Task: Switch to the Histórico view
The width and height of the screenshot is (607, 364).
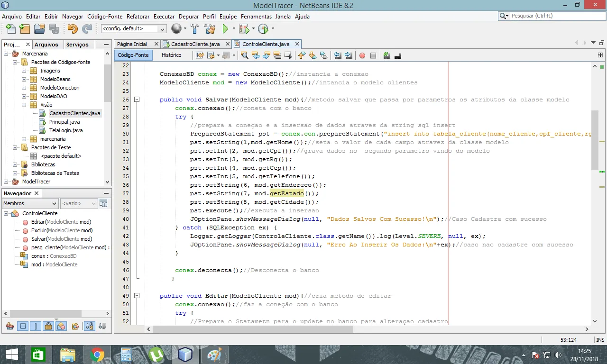Action: click(171, 55)
